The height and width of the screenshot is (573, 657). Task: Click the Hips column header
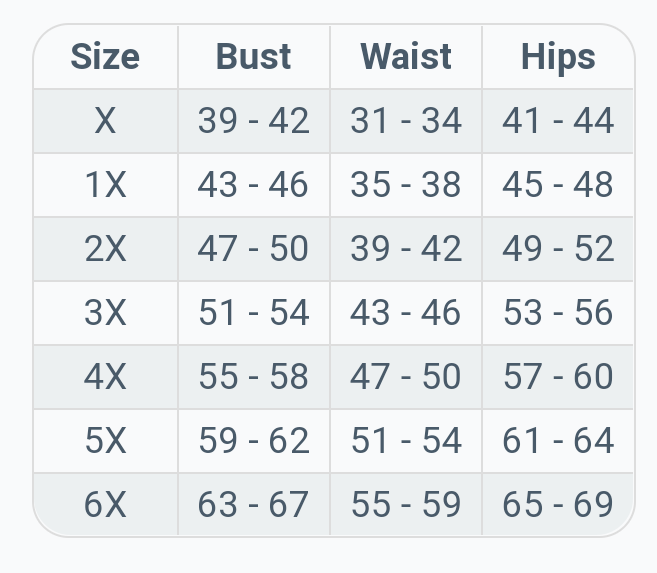[558, 57]
